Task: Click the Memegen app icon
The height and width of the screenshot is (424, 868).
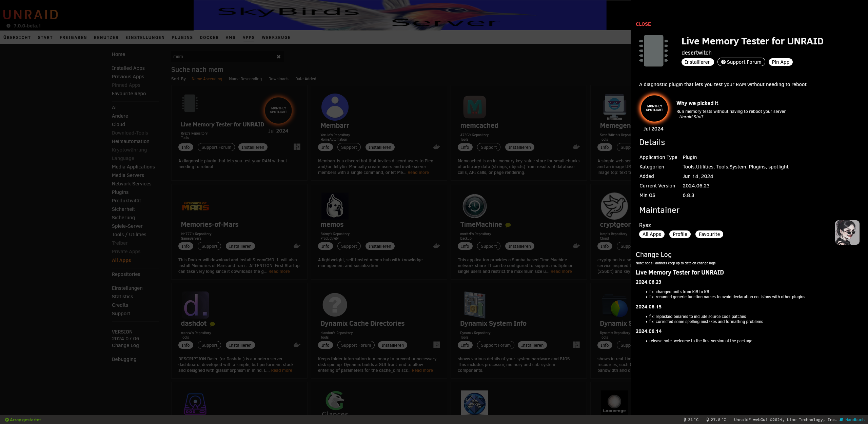Action: click(614, 107)
